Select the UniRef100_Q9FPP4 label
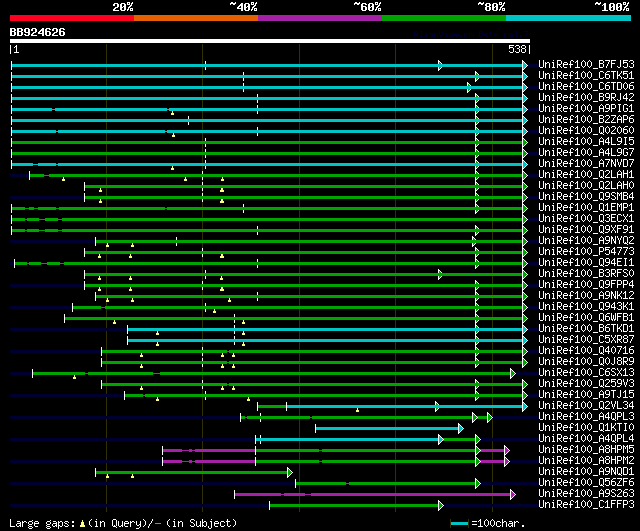This screenshot has width=640, height=531. point(586,285)
